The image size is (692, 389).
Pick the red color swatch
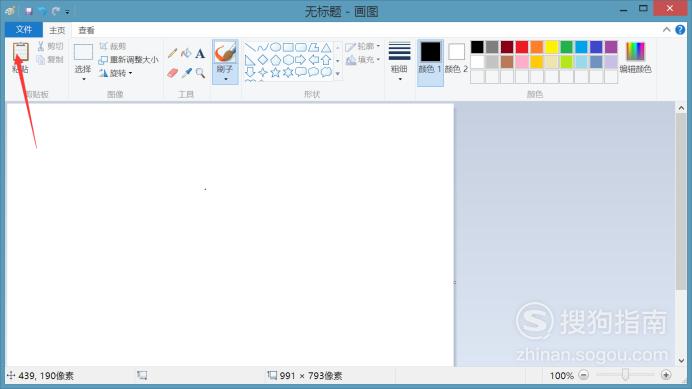522,47
